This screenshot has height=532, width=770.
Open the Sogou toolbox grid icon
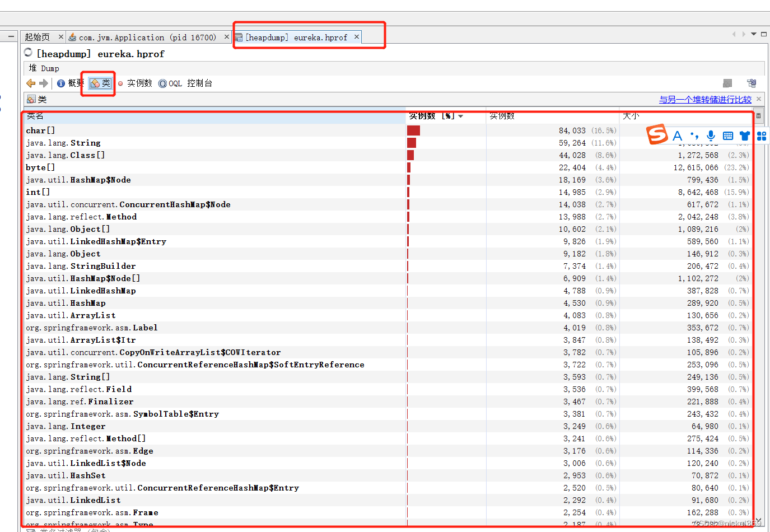tap(762, 136)
